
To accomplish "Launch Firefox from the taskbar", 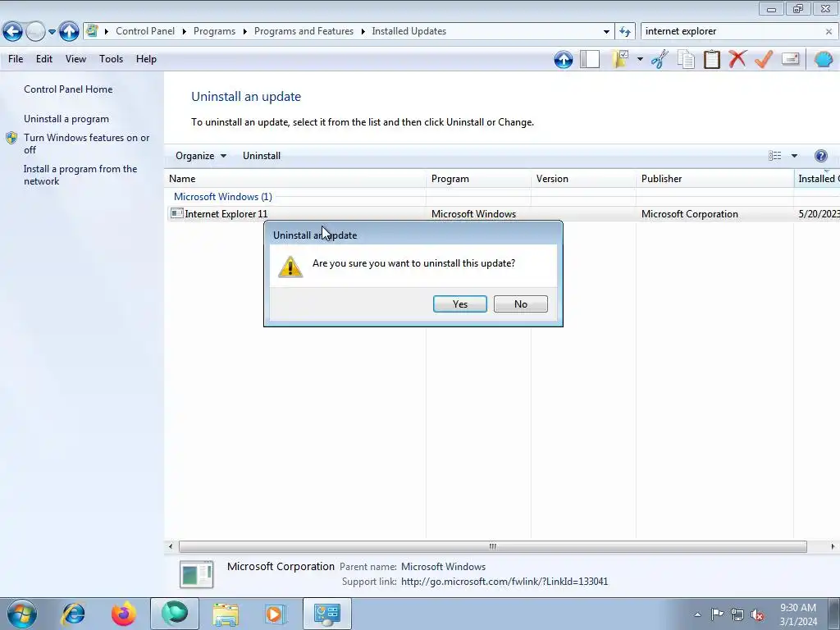I will (x=123, y=614).
